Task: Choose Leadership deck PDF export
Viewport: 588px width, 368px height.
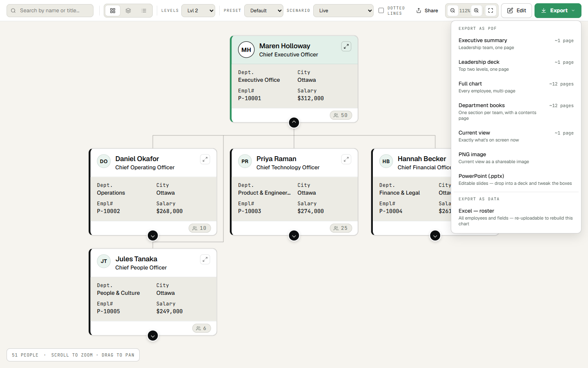Action: [516, 65]
